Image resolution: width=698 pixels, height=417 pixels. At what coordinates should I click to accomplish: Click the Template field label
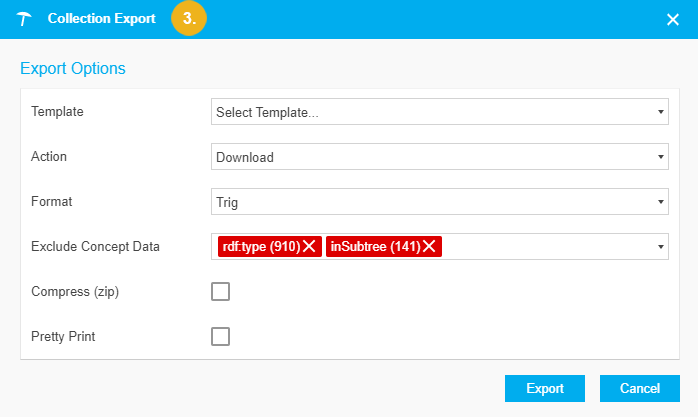click(x=58, y=112)
